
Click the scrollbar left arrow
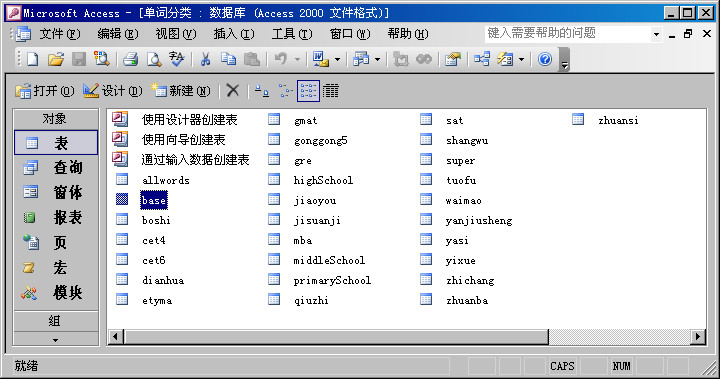pos(115,337)
